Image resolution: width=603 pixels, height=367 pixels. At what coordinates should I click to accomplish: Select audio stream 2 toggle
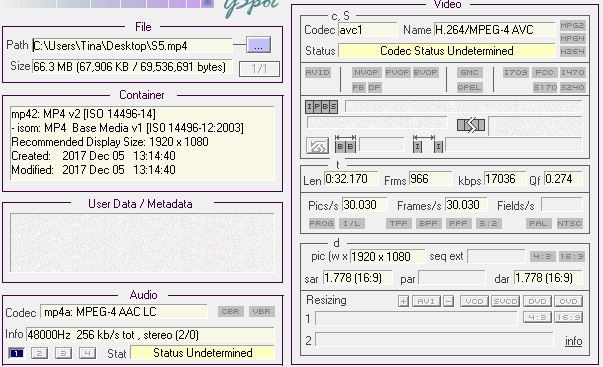40,353
